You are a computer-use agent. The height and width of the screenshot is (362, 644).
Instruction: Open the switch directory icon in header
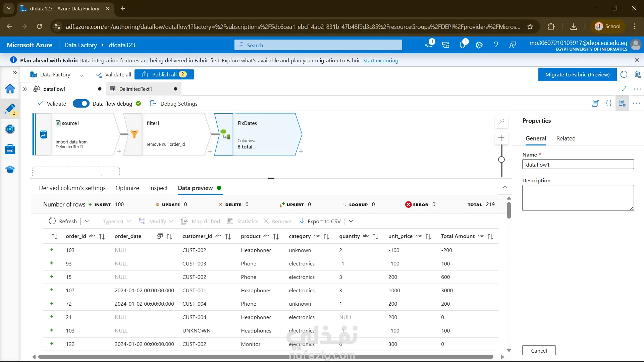[446, 45]
